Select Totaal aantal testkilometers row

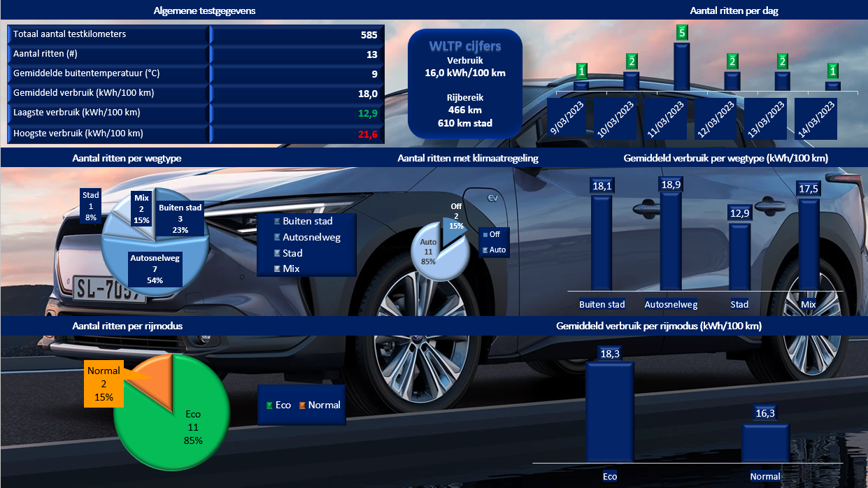(x=195, y=34)
